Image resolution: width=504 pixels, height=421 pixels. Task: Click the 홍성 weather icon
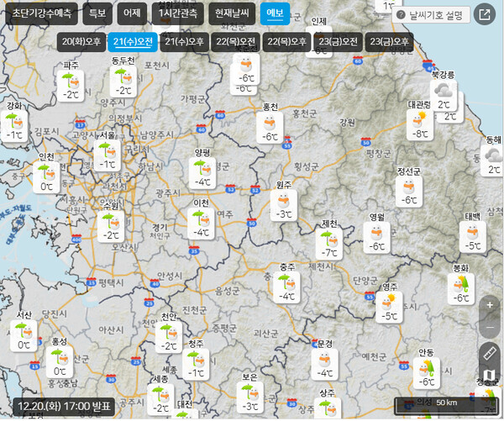coord(60,362)
